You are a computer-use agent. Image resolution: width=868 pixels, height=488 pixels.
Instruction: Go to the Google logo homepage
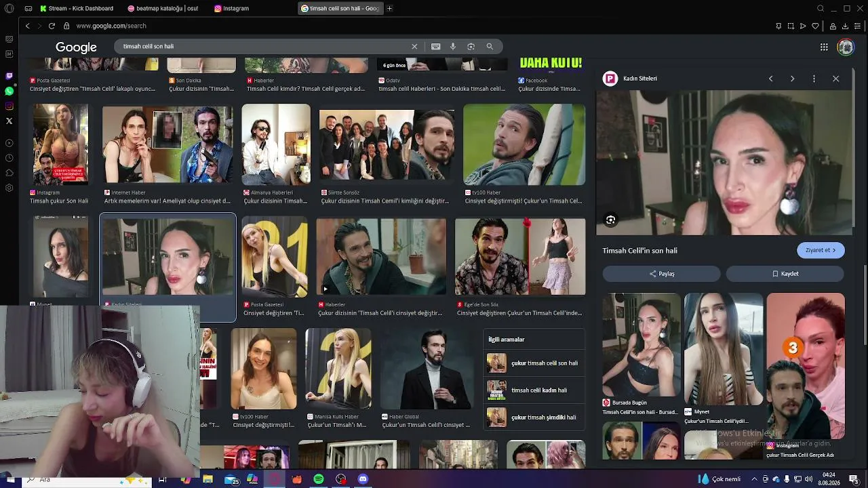76,47
